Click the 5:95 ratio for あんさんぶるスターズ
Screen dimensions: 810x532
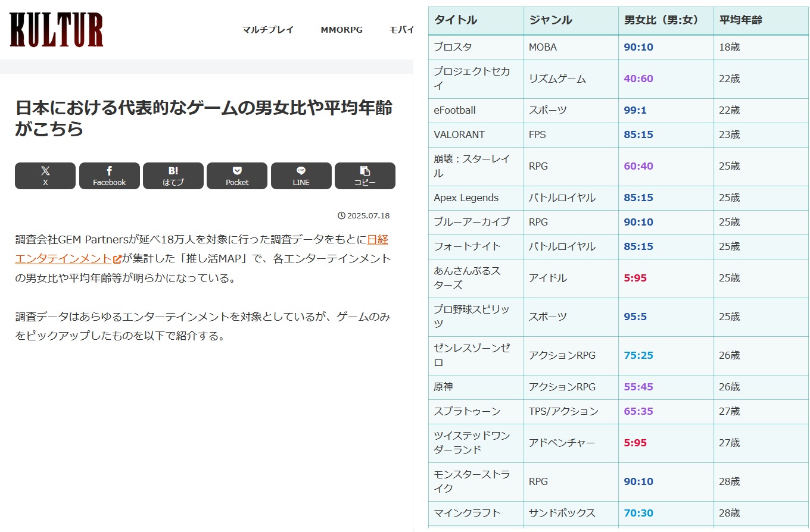tap(635, 278)
